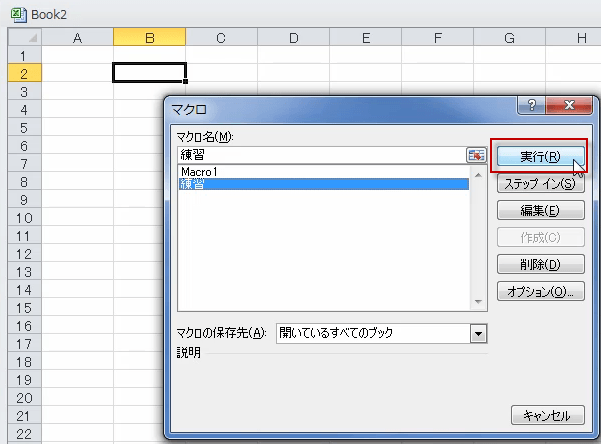
Task: Click cell B2 in the worksheet
Action: point(149,73)
